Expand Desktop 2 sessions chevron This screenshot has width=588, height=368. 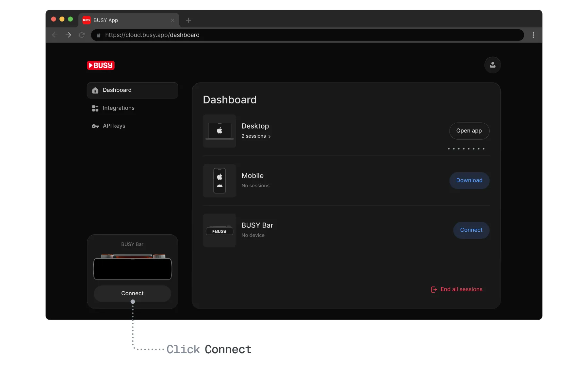pyautogui.click(x=269, y=137)
